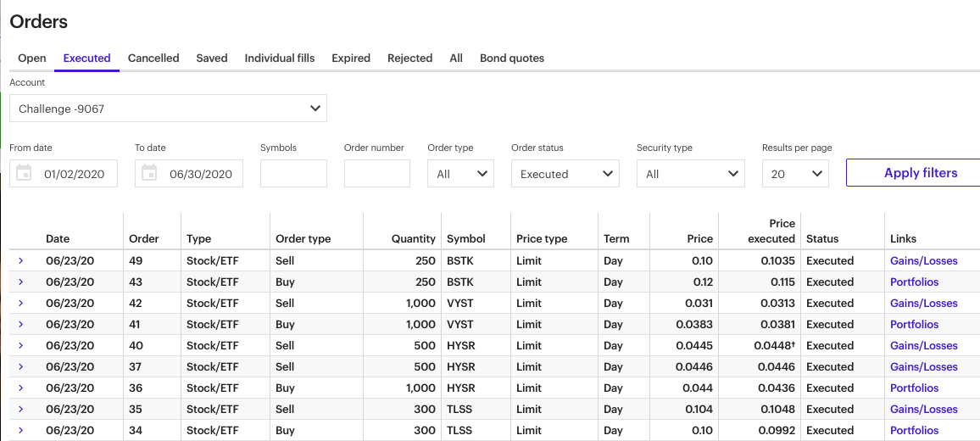The width and height of the screenshot is (980, 441).
Task: Expand order 34 TLSS buy row
Action: pos(21,431)
